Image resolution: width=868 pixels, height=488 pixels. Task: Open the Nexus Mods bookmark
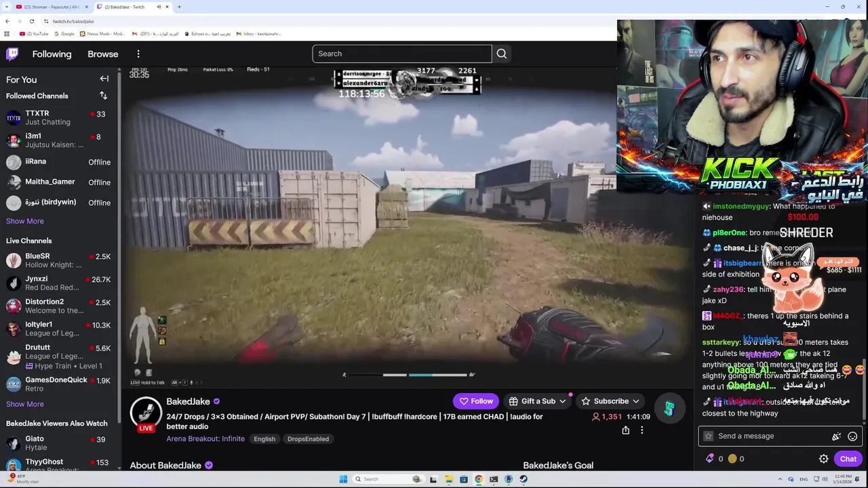click(102, 33)
